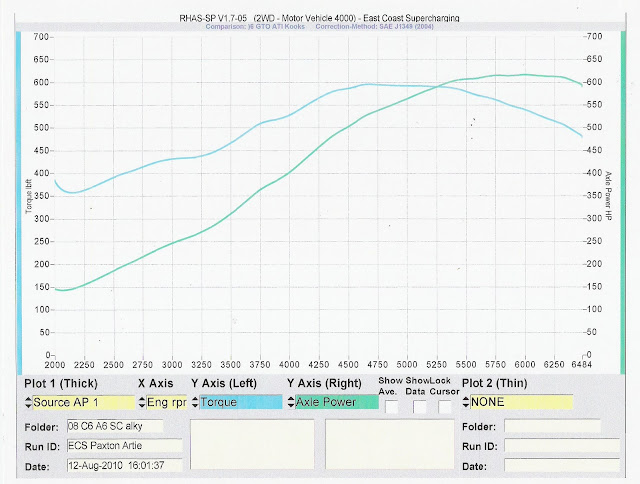Enable the Show Ave. checkbox
The width and height of the screenshot is (640, 484).
pyautogui.click(x=393, y=406)
